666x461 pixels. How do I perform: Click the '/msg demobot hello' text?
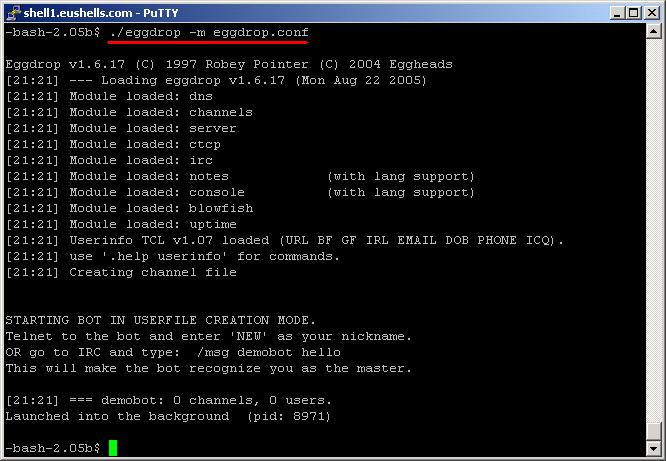269,352
